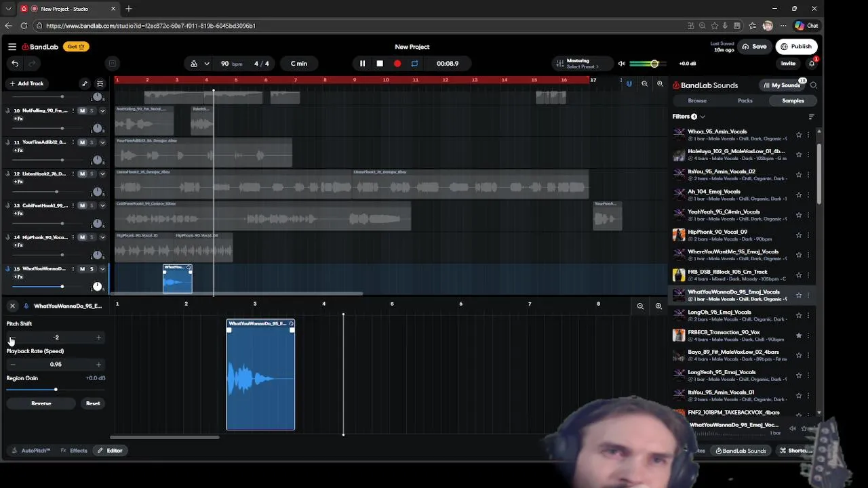
Task: Switch to the Browse tab
Action: point(697,101)
